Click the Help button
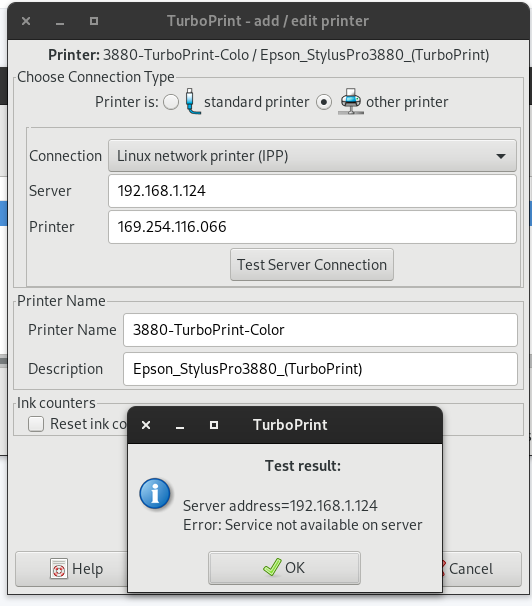The height and width of the screenshot is (606, 532). (71, 569)
